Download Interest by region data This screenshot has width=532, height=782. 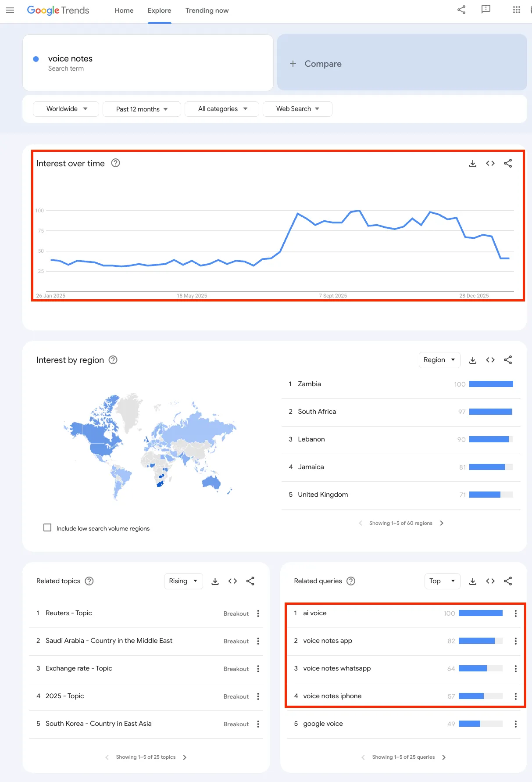[473, 360]
